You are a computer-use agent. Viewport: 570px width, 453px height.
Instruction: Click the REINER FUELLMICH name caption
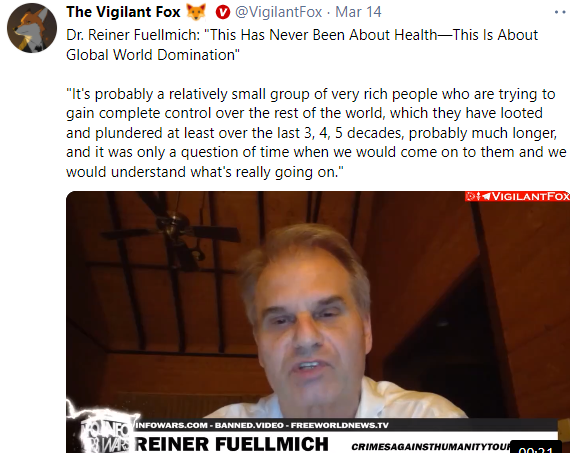tap(232, 444)
